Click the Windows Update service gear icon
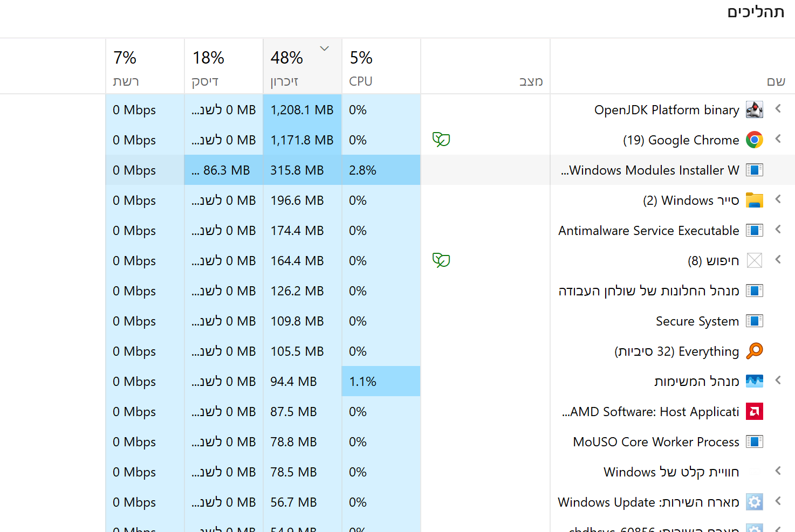 click(754, 502)
